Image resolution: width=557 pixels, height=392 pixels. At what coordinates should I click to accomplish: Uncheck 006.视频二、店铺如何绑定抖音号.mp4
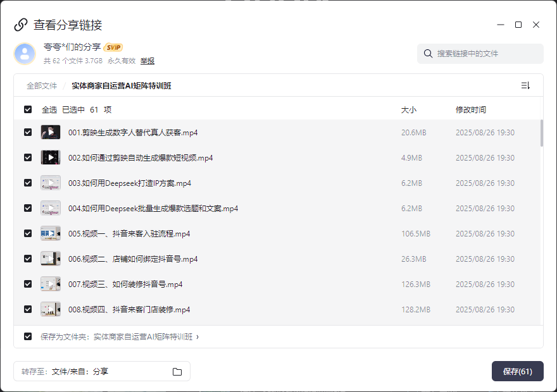coord(28,259)
